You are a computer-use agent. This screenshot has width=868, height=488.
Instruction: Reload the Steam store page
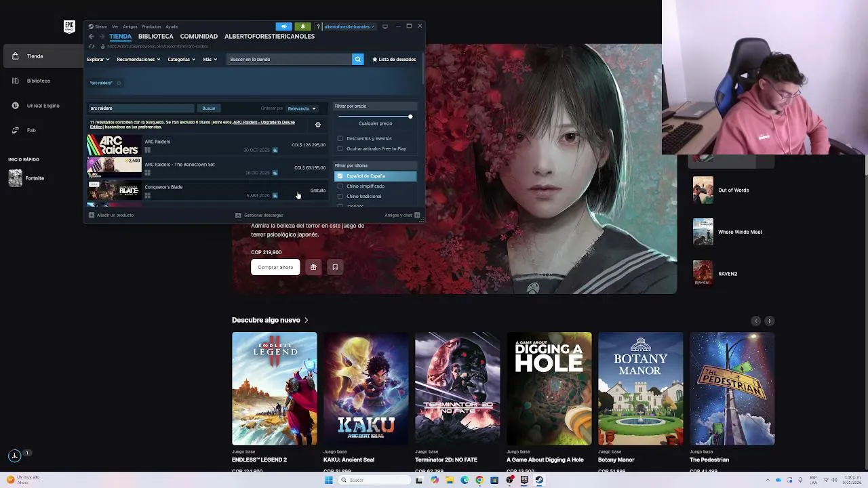pos(92,46)
